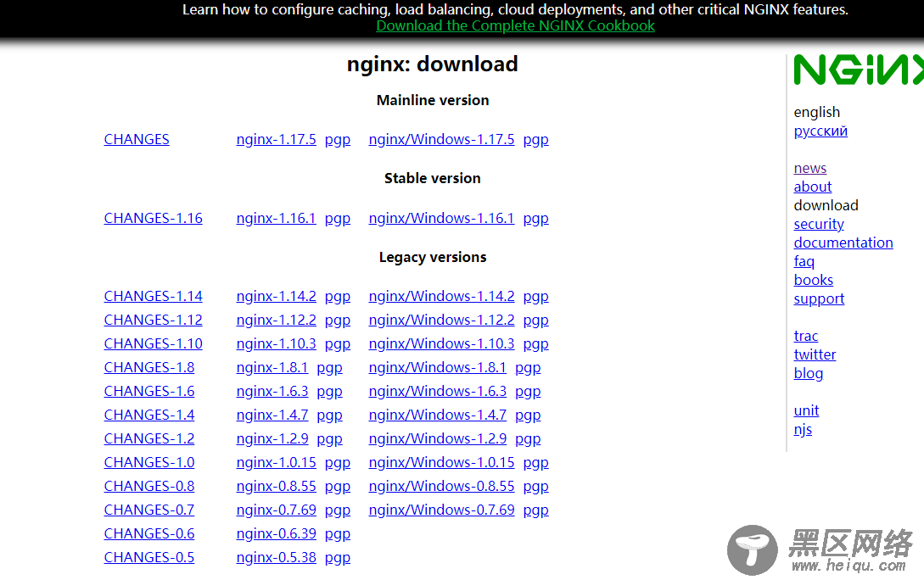The image size is (924, 580).
Task: Open CHANGES-1.8 link
Action: coord(149,367)
